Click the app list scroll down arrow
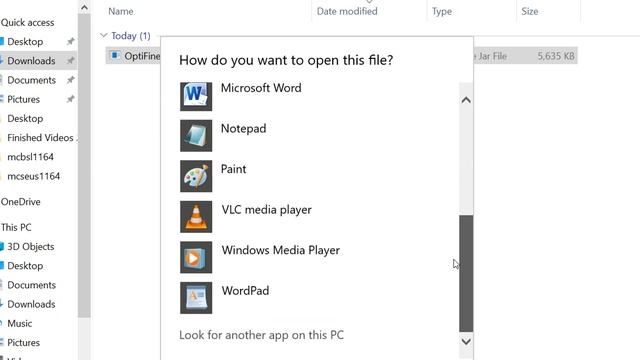 tap(466, 342)
